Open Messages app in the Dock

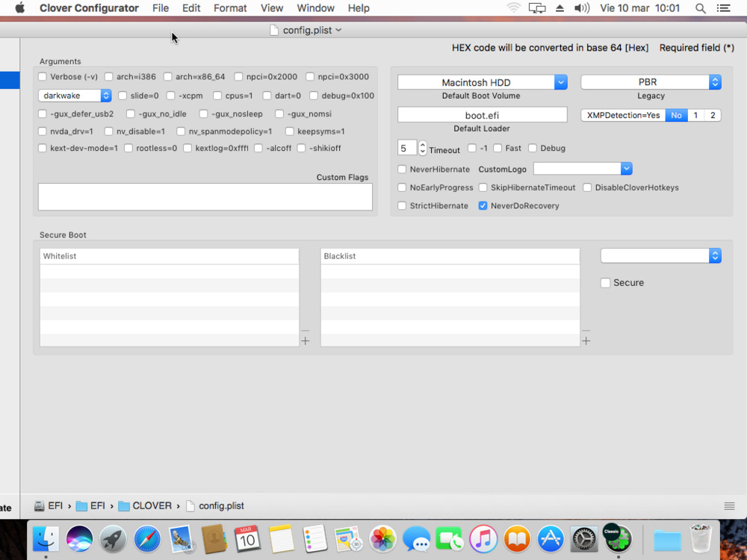(x=416, y=538)
